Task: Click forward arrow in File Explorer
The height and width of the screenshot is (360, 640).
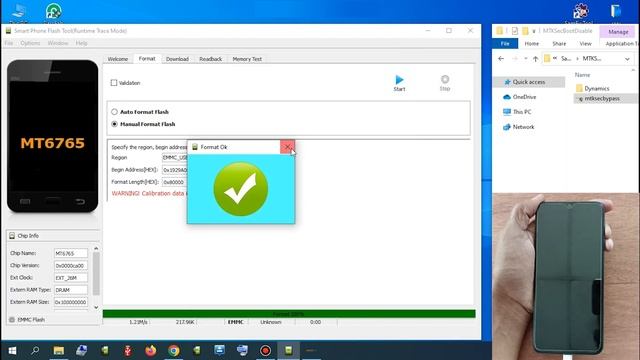Action: 515,59
